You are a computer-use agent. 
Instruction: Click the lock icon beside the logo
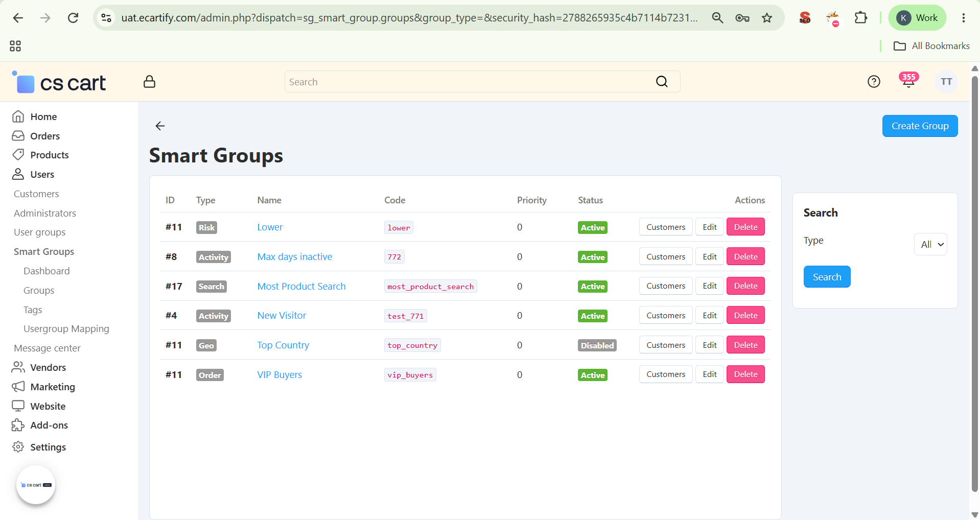pos(149,82)
